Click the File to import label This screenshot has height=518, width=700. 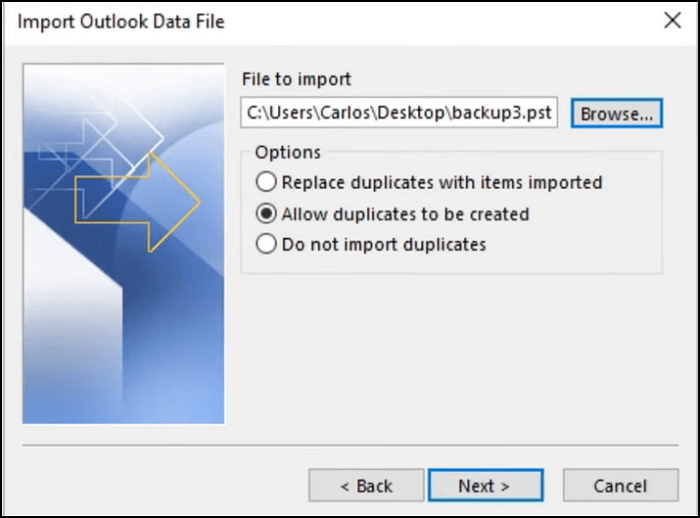click(x=297, y=79)
